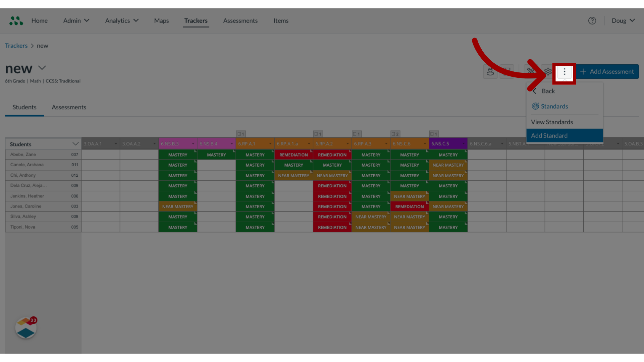The height and width of the screenshot is (362, 644).
Task: Click the Back menu option
Action: [x=548, y=90]
